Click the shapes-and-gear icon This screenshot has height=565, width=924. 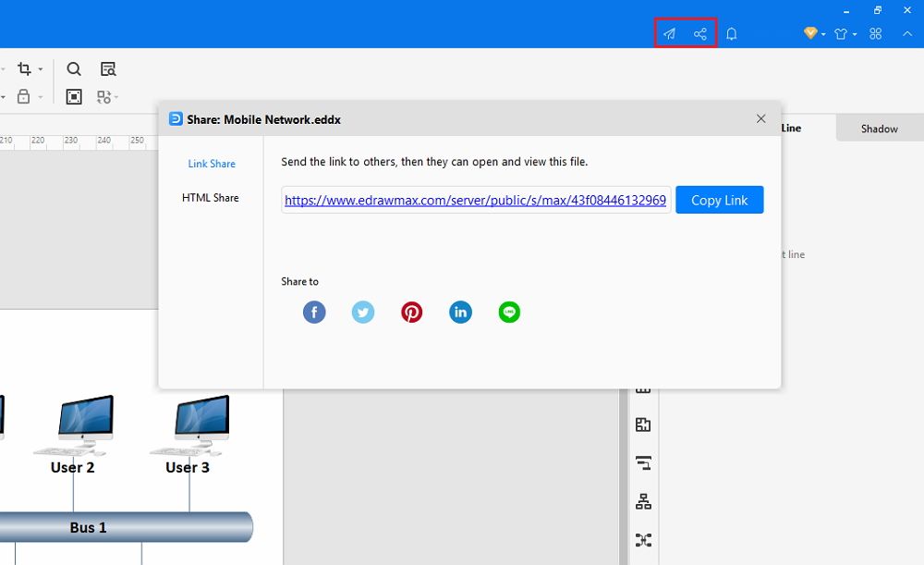pyautogui.click(x=103, y=97)
